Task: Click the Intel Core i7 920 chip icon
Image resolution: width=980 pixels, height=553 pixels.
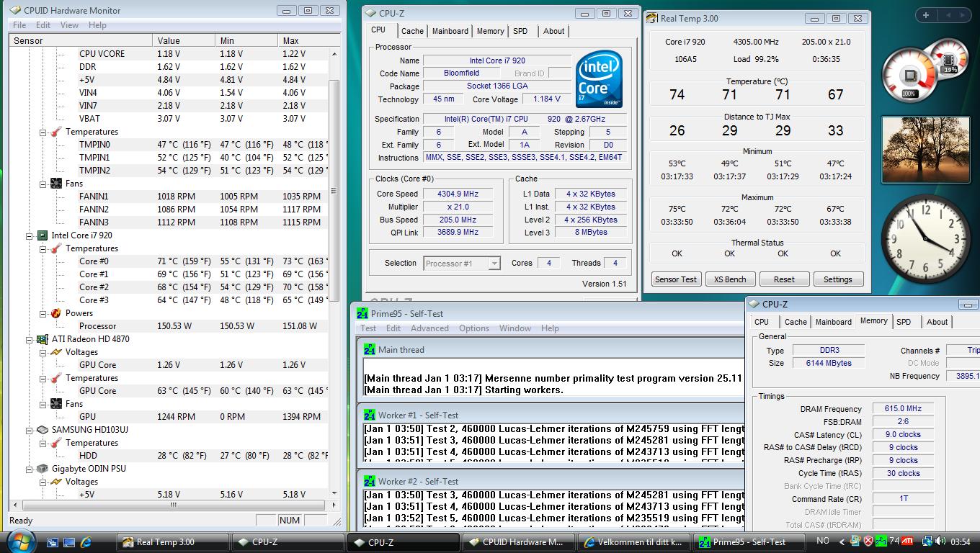Action: tap(43, 235)
